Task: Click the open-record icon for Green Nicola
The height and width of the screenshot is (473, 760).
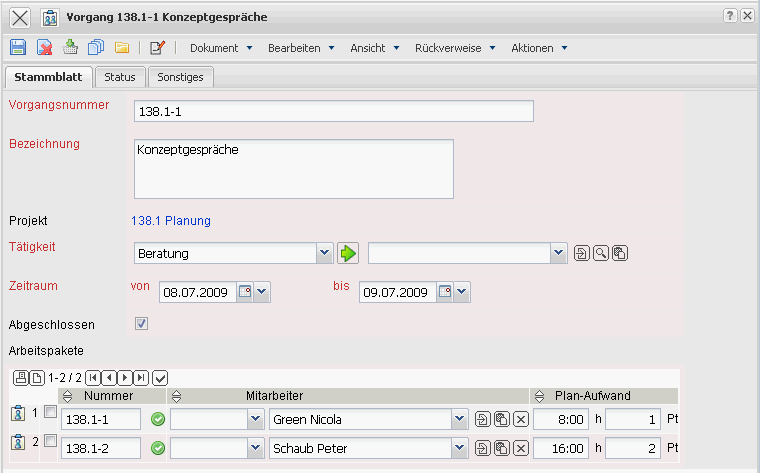Action: [482, 419]
